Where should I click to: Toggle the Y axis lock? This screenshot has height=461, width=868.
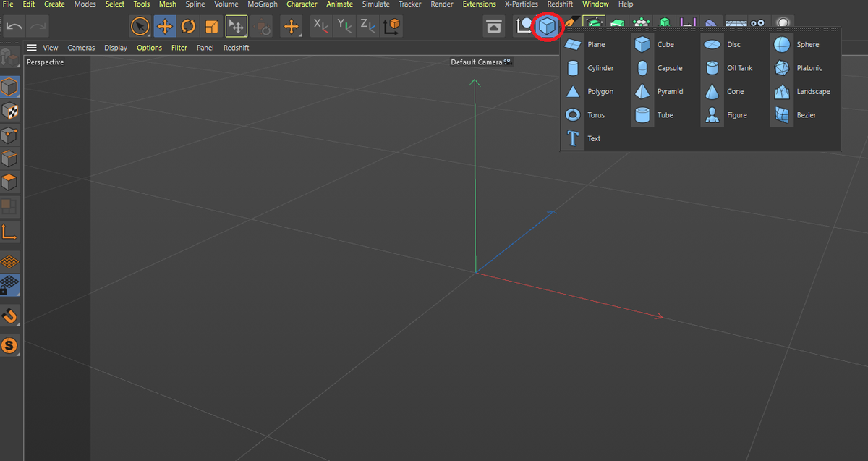(344, 27)
